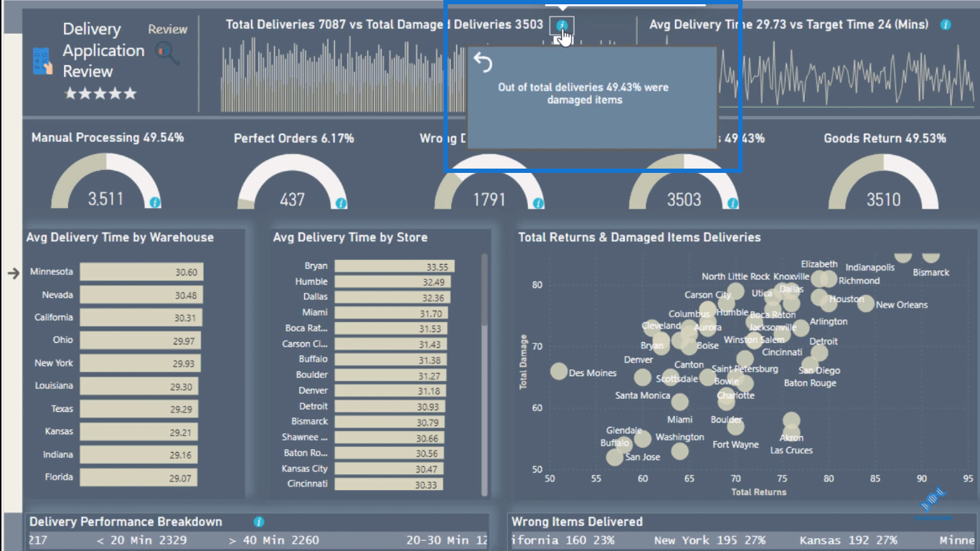
Task: Click the gauge showing value 3503
Action: [684, 183]
